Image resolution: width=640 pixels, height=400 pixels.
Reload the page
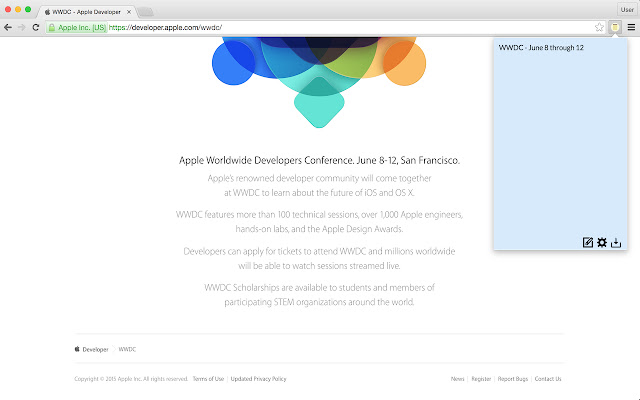pyautogui.click(x=36, y=27)
